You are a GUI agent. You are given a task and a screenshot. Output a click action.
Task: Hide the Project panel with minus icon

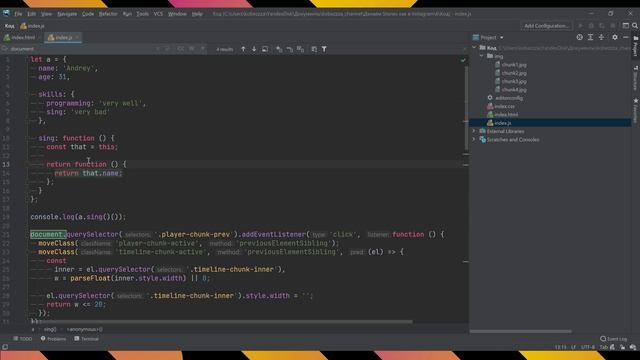point(626,37)
